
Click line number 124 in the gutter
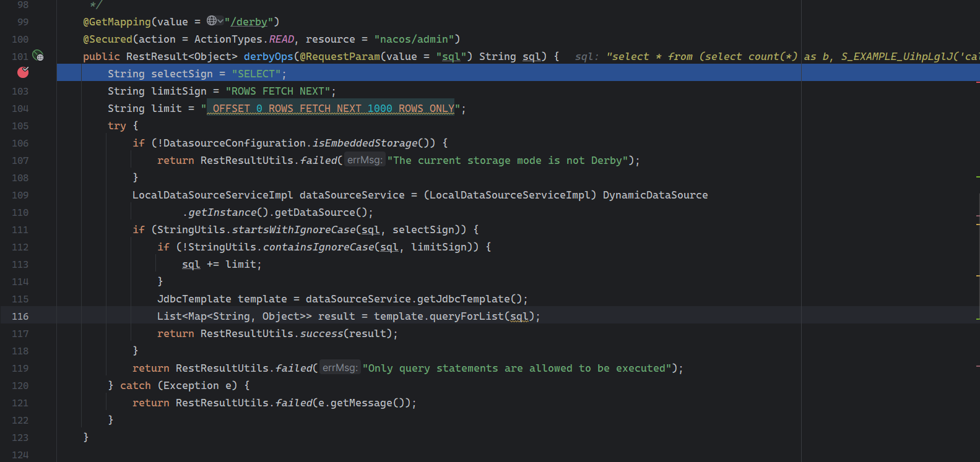(20, 455)
